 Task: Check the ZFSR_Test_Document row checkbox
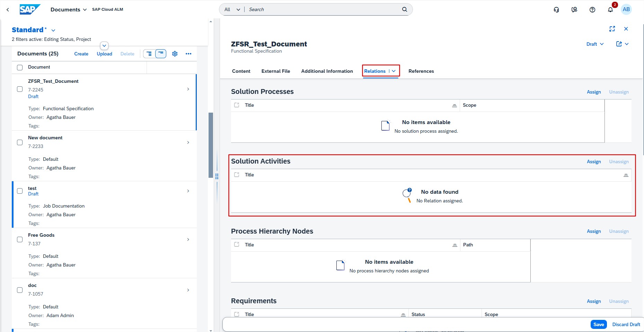20,89
